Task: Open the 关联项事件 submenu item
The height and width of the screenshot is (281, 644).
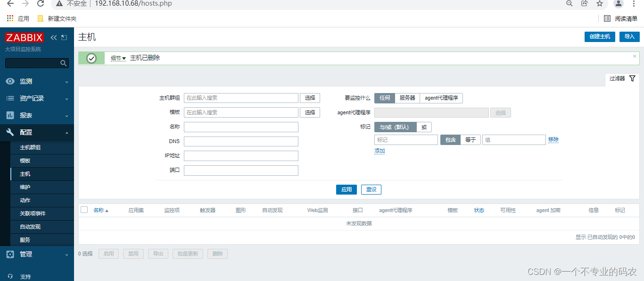Action: (42, 213)
